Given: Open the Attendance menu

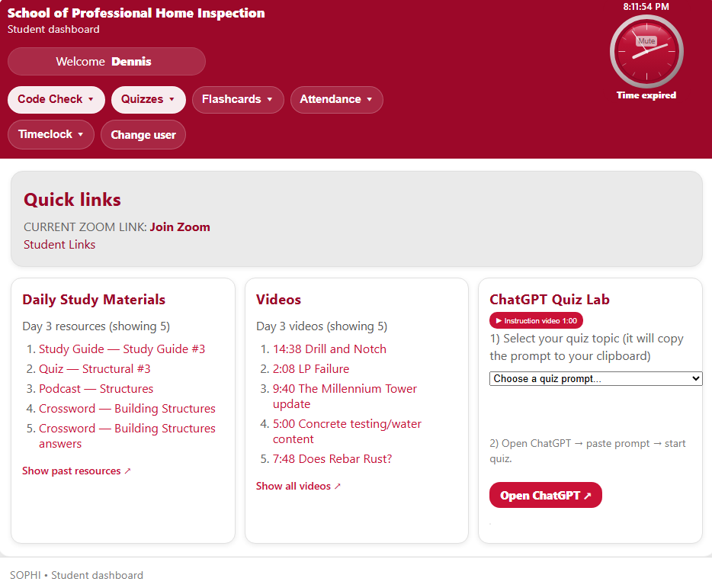Looking at the screenshot, I should click(336, 100).
